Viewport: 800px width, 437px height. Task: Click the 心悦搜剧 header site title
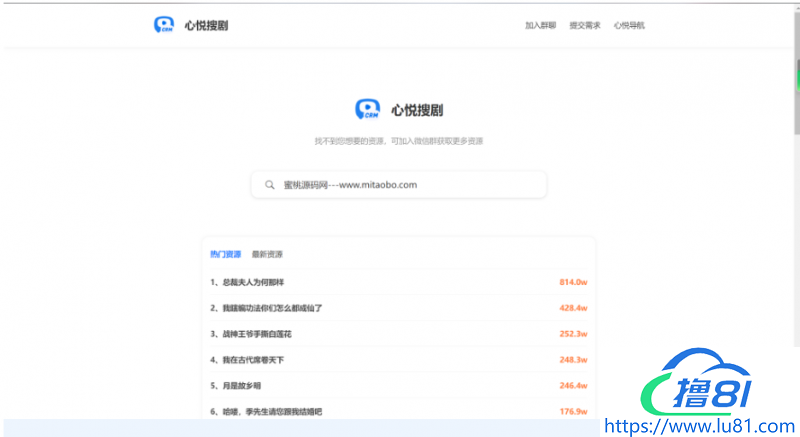(x=206, y=25)
